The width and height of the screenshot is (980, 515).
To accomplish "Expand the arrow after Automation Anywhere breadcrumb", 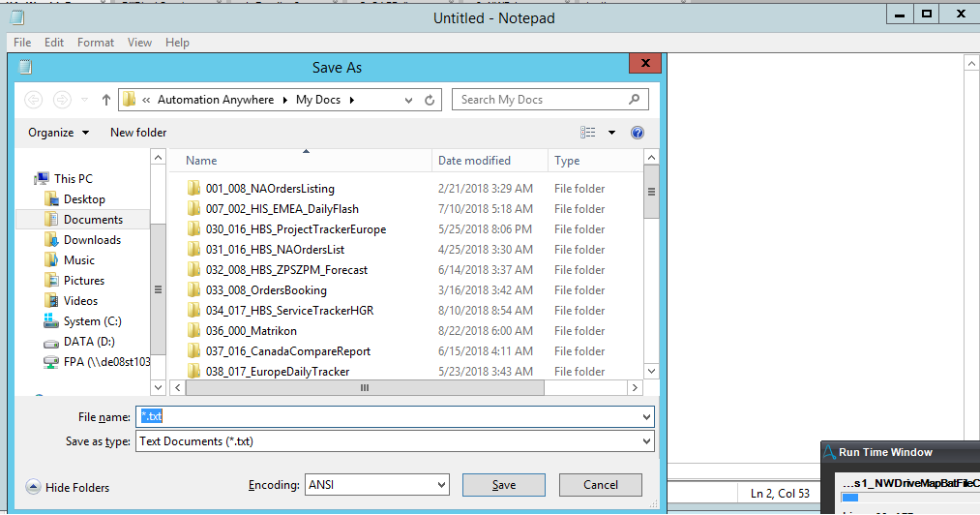I will coord(285,100).
